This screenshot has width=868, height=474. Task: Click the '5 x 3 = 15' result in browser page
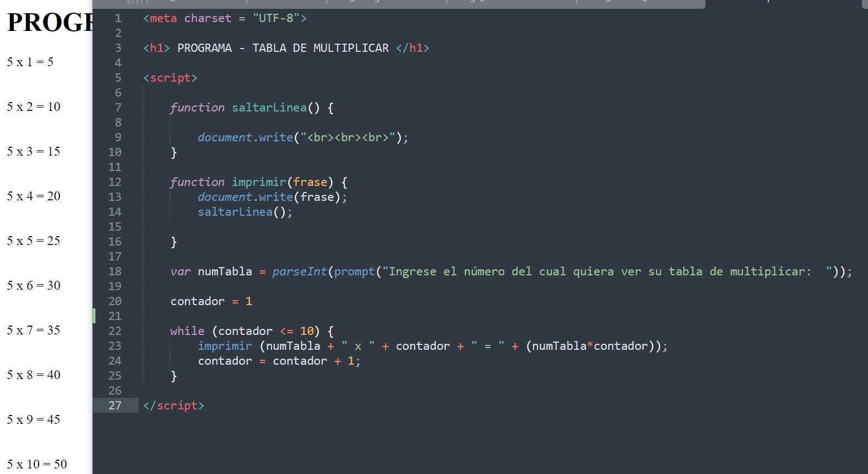33,151
